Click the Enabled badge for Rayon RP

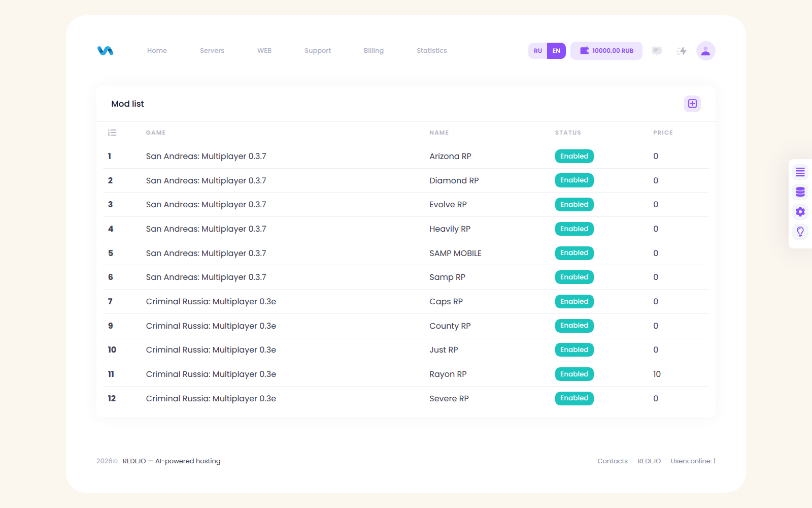click(x=574, y=374)
